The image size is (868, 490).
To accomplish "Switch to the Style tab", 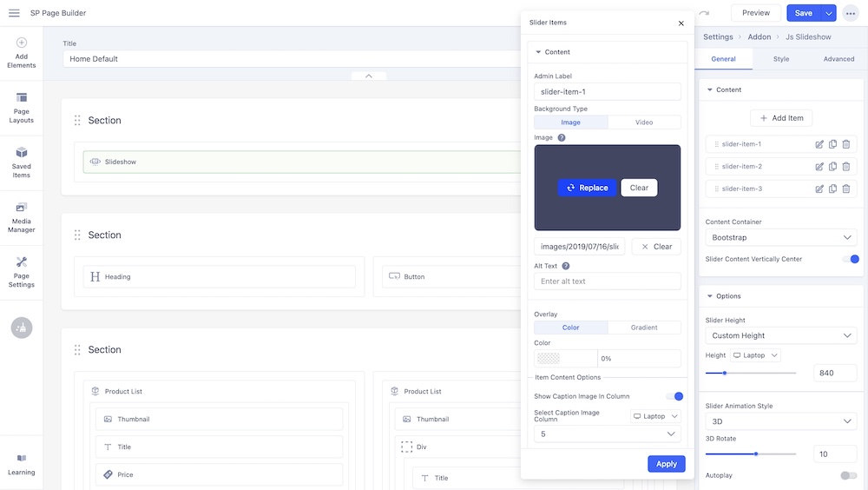I will [781, 59].
